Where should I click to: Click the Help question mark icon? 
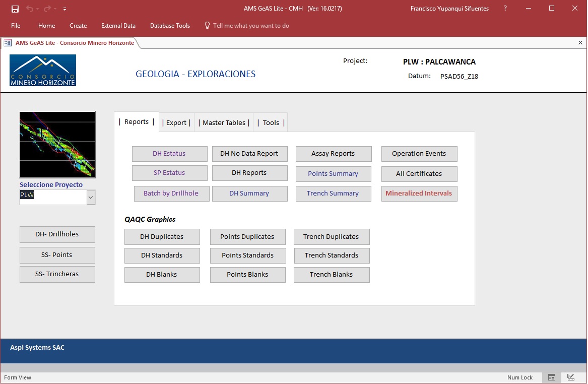pyautogui.click(x=505, y=9)
